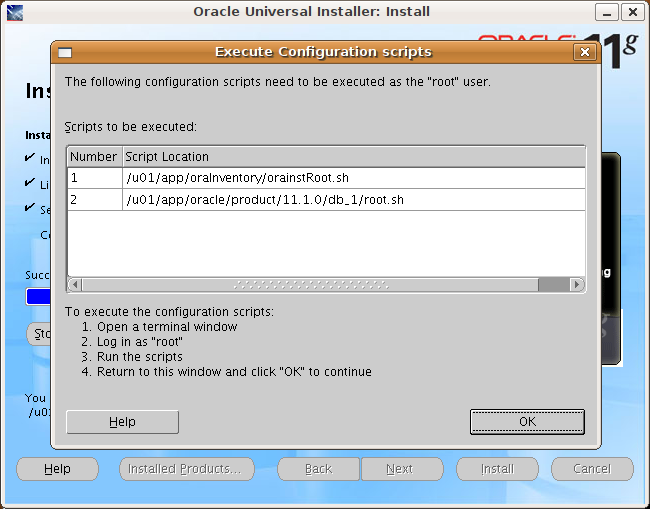Click the horizontal scrollbar thumb in scripts table
Viewport: 650px width, 509px height.
click(x=310, y=285)
